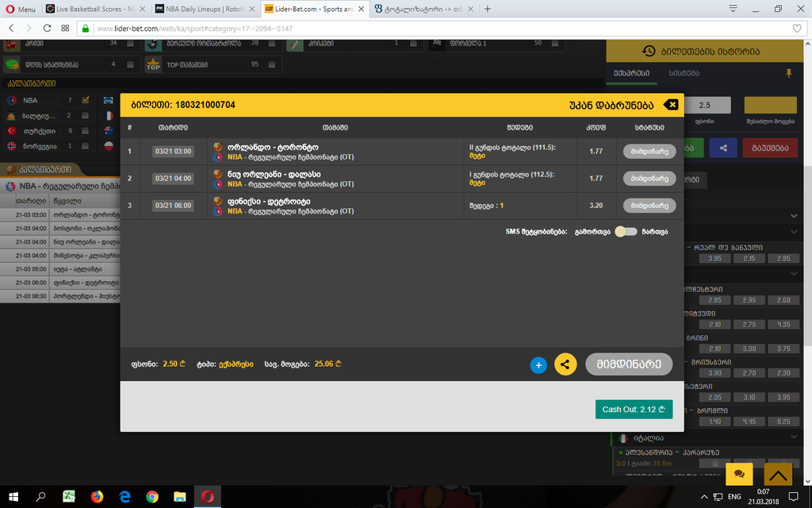The width and height of the screenshot is (812, 508).
Task: Launch Firefox from taskbar
Action: pyautogui.click(x=97, y=497)
